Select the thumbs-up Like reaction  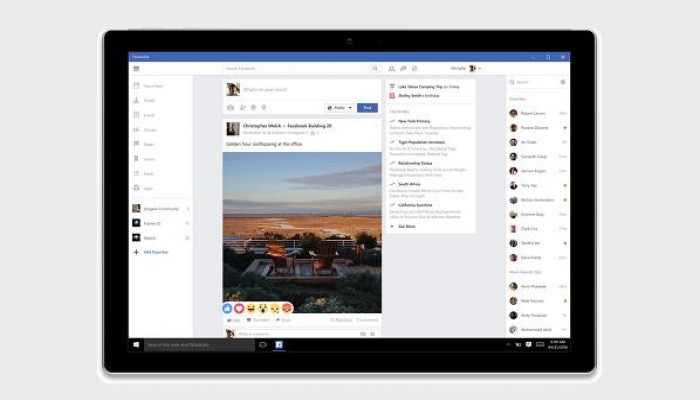(228, 308)
